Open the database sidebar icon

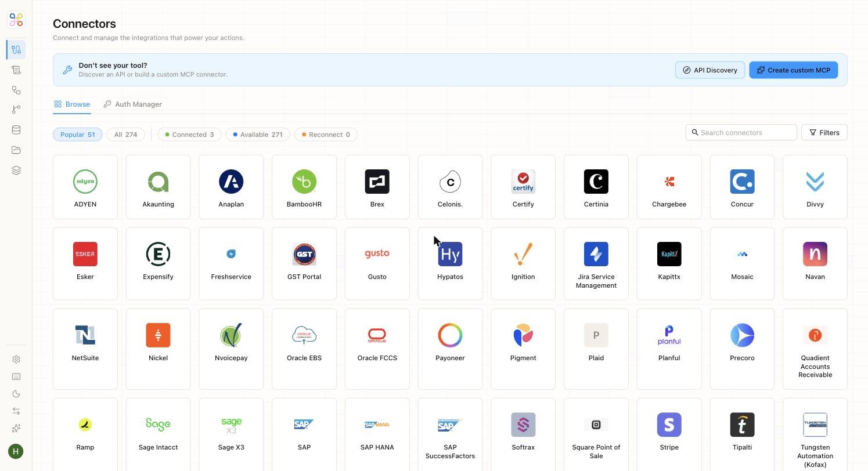[x=16, y=130]
